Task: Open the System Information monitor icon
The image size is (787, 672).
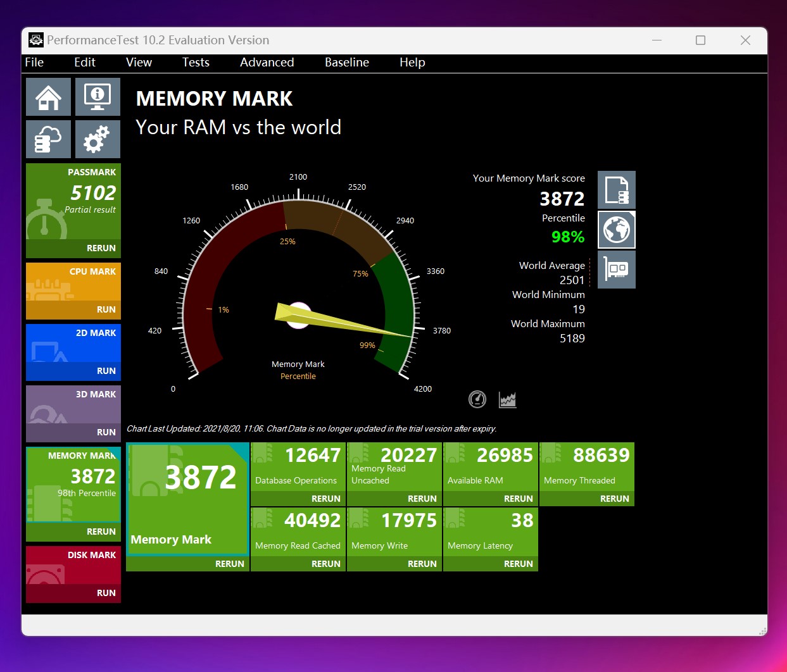Action: [98, 97]
